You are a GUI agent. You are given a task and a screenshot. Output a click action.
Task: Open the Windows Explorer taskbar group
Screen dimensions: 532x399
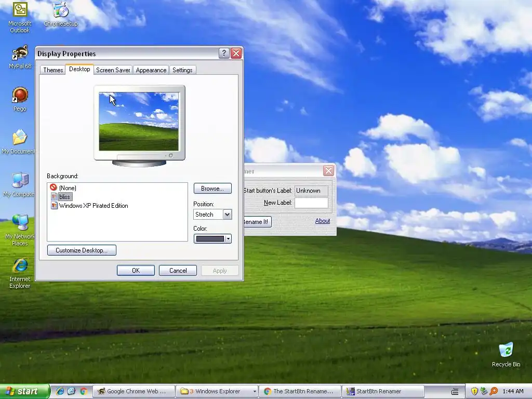click(217, 391)
